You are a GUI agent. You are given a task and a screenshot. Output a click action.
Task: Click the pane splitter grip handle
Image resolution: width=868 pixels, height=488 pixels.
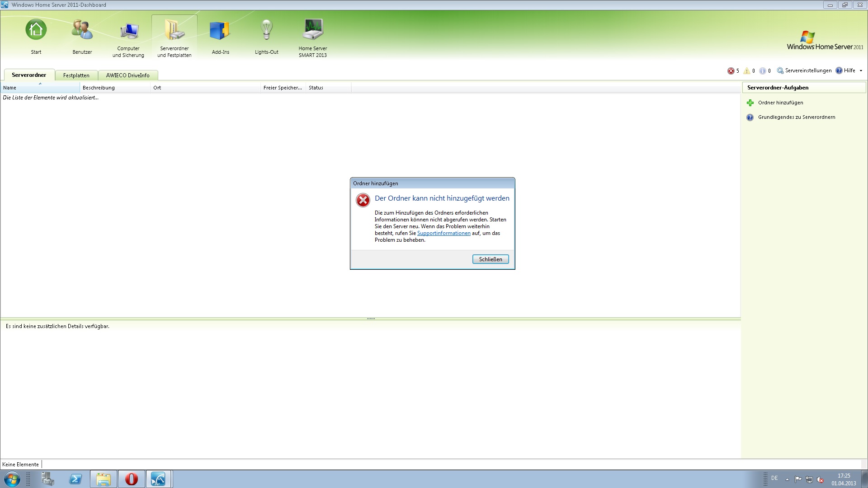point(371,319)
